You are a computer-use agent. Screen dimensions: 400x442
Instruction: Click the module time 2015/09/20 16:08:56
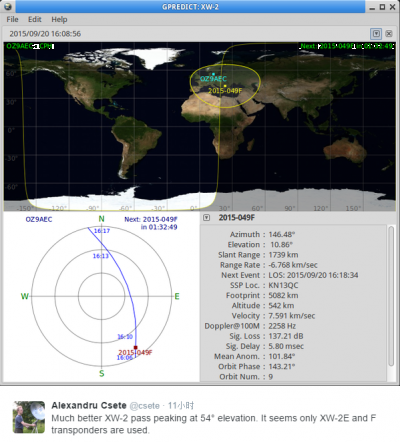click(45, 34)
